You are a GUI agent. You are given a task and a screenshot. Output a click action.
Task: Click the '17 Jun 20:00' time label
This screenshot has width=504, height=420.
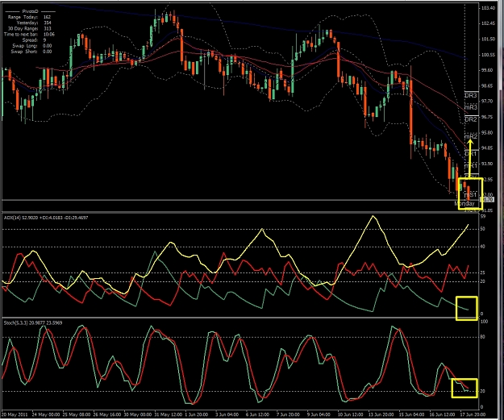(x=473, y=414)
